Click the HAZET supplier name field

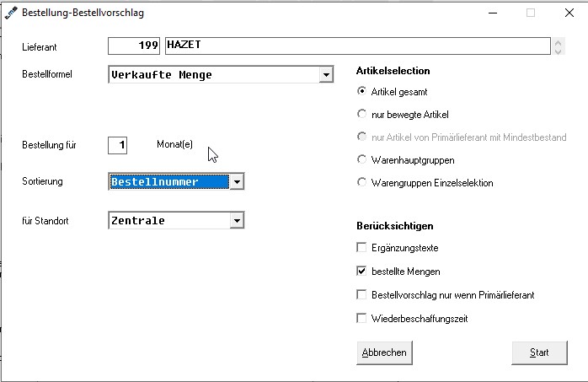(x=358, y=46)
